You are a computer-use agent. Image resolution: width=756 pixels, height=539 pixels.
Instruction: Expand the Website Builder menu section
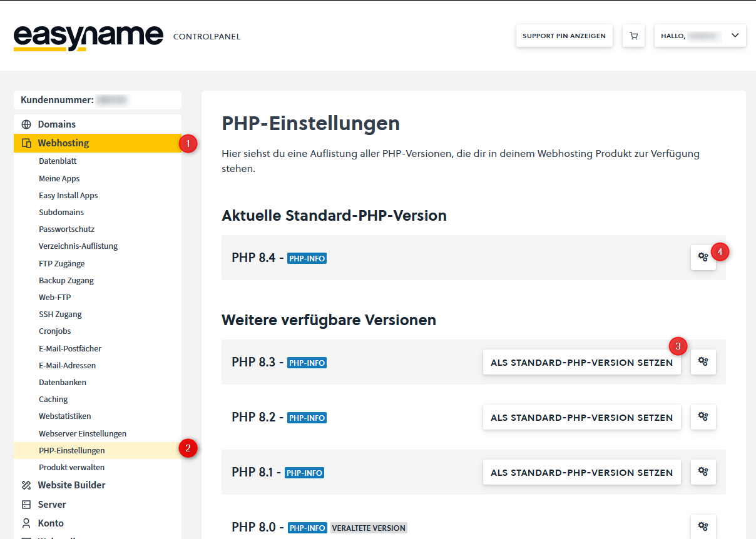pos(71,485)
